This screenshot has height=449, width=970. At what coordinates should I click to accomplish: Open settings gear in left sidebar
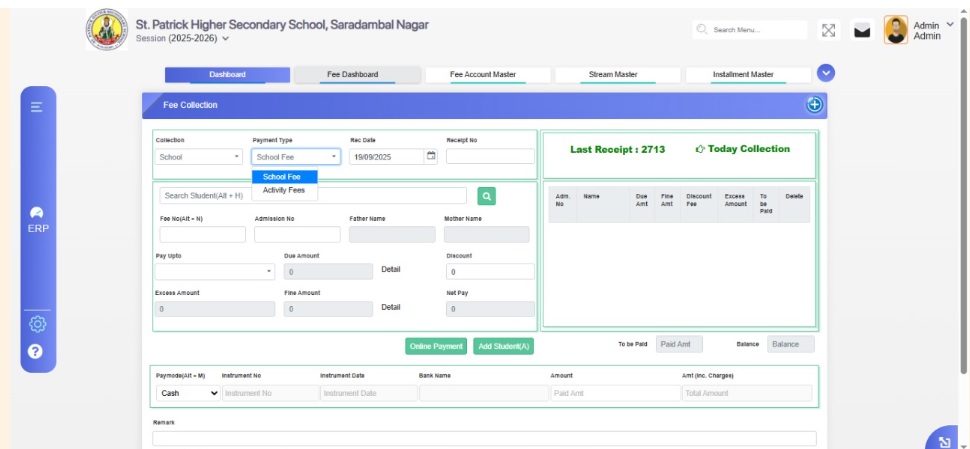(x=37, y=324)
